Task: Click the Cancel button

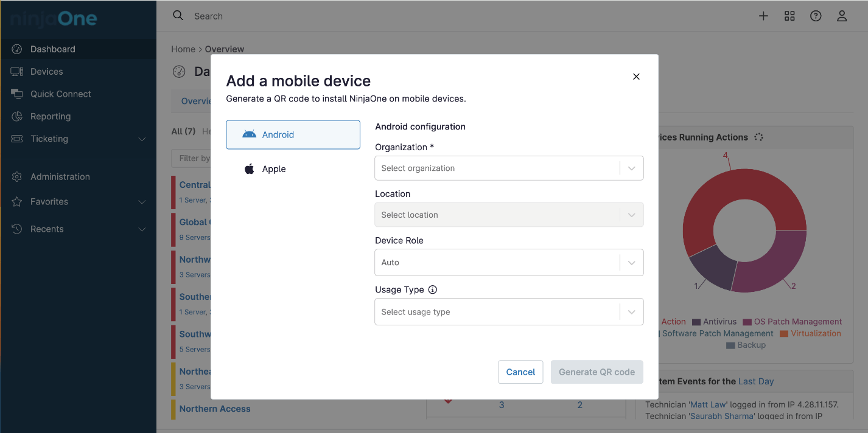Action: [x=520, y=372]
